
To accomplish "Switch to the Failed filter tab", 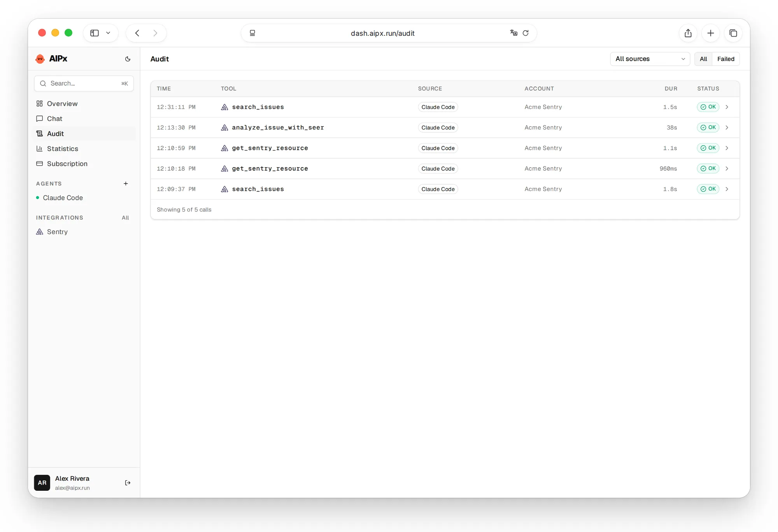I will tap(726, 59).
